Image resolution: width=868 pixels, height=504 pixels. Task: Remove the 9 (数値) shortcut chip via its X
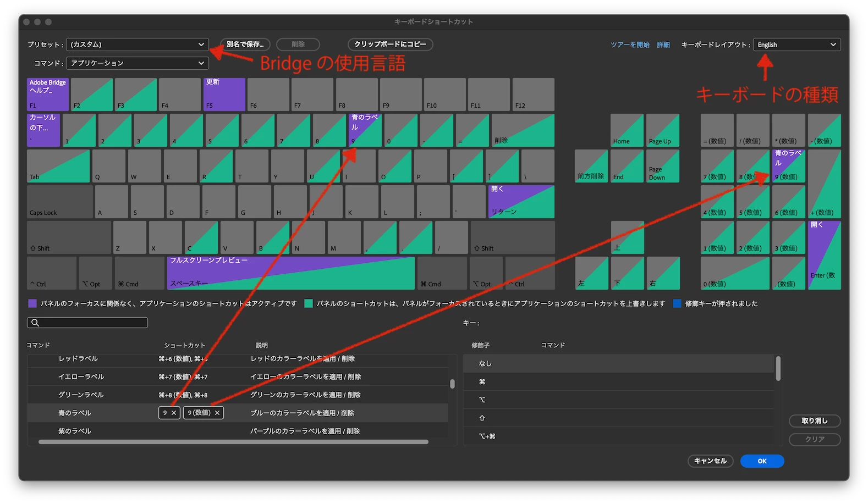[x=217, y=413]
